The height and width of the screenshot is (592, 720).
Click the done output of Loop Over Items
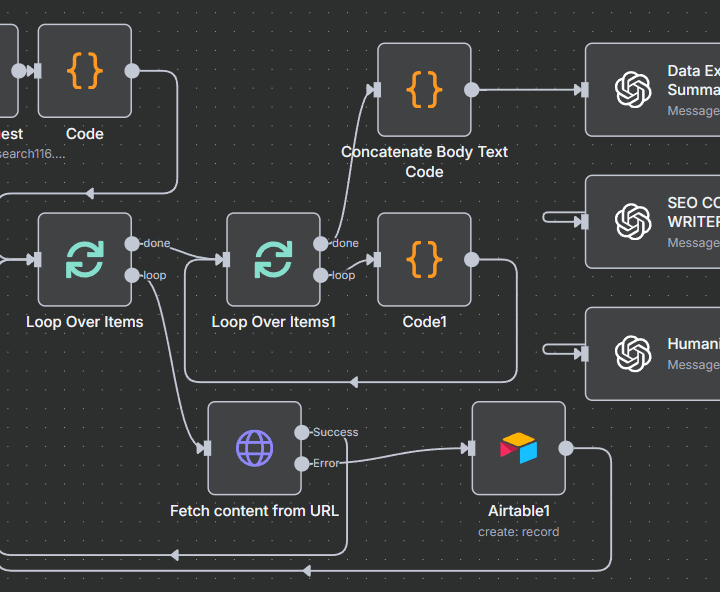coord(132,243)
